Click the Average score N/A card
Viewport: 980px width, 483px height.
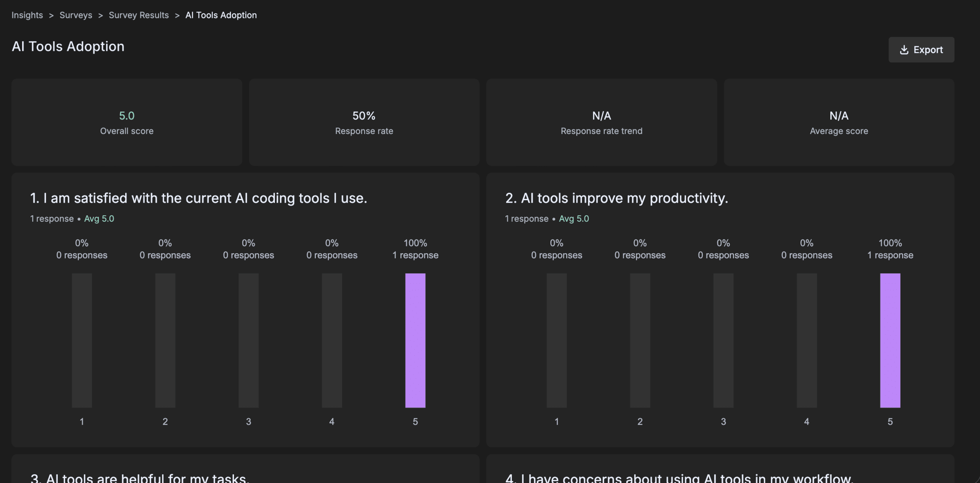[838, 123]
